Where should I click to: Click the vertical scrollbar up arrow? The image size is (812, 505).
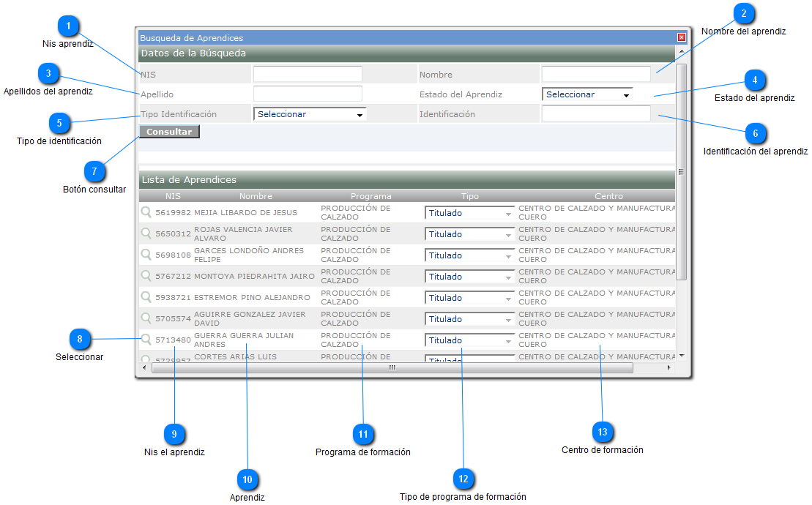pos(682,52)
